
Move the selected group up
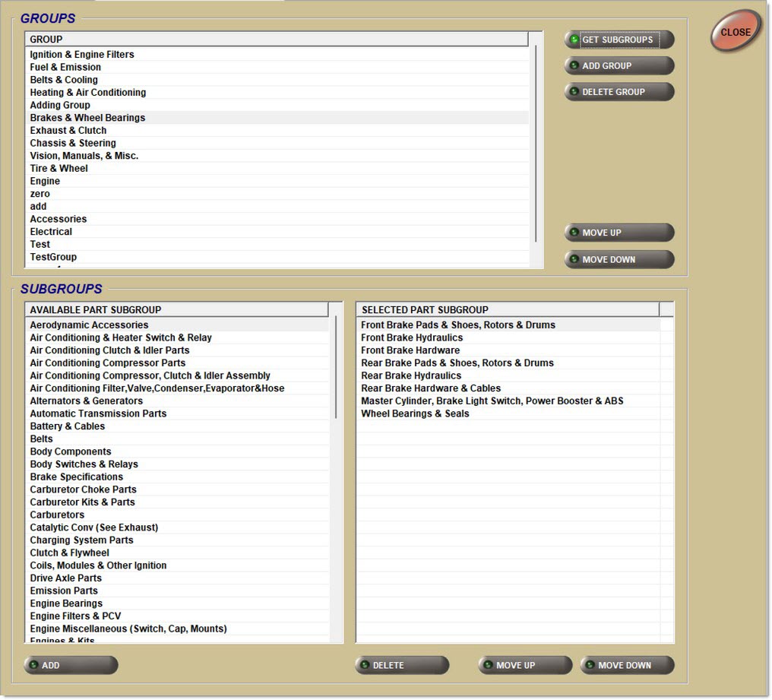click(619, 233)
